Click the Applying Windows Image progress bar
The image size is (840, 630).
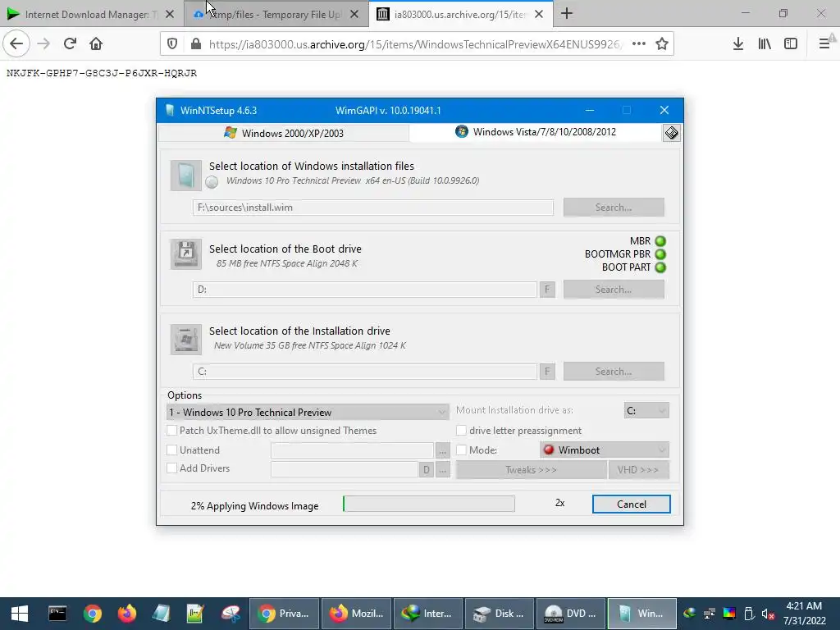[x=428, y=504]
